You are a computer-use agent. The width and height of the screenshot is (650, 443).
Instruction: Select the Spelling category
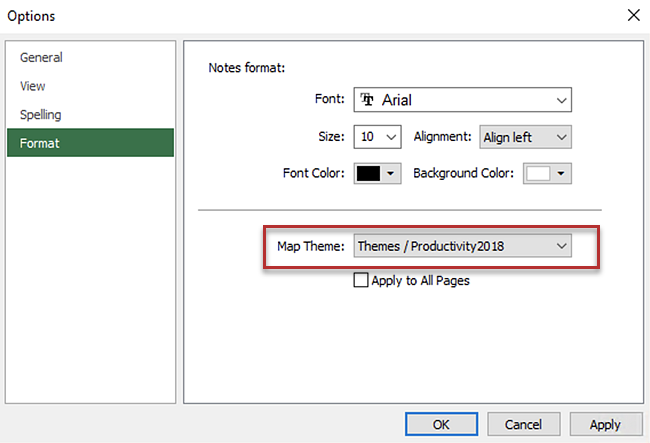click(x=90, y=114)
